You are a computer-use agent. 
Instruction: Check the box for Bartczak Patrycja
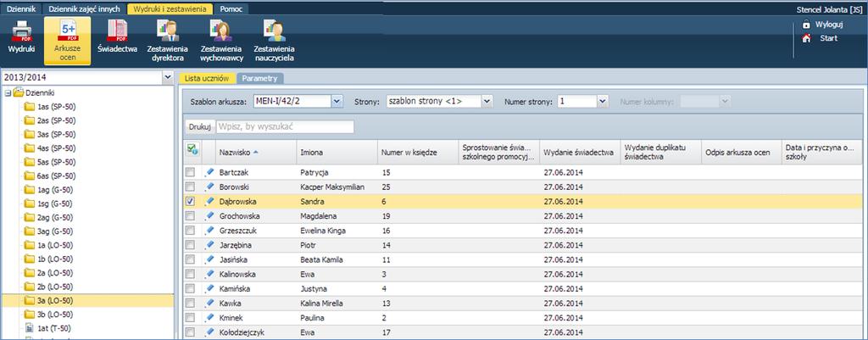(190, 172)
